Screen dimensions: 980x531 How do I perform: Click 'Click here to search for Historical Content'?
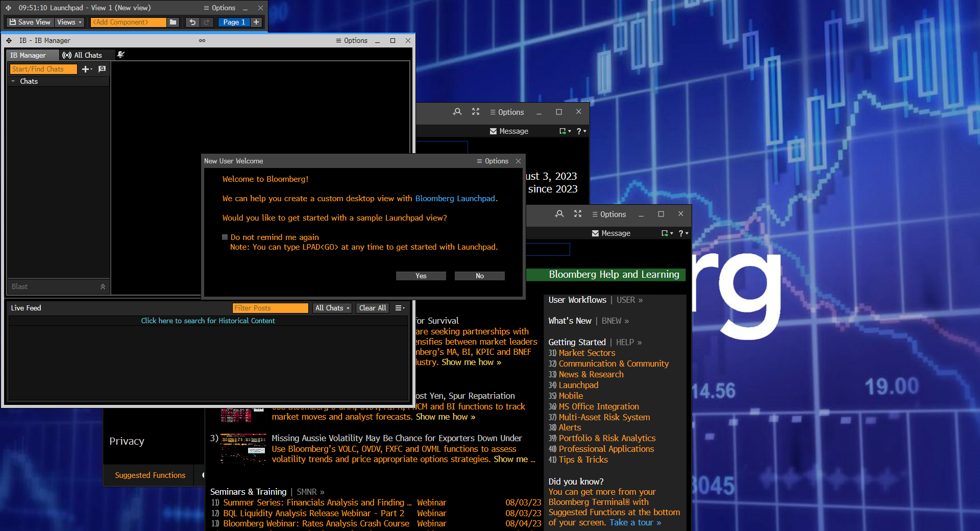(208, 321)
